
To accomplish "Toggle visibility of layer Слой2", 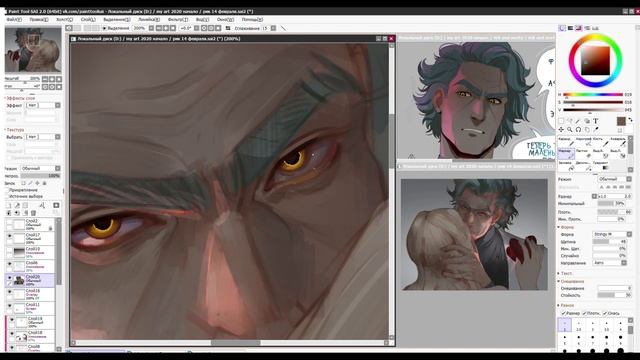I will click(9, 222).
